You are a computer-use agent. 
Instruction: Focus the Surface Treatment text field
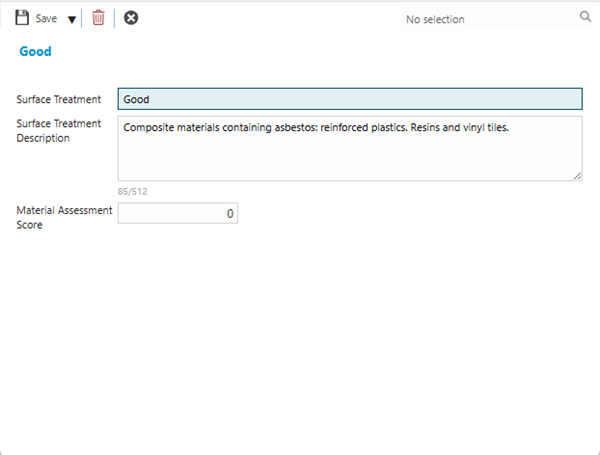349,99
